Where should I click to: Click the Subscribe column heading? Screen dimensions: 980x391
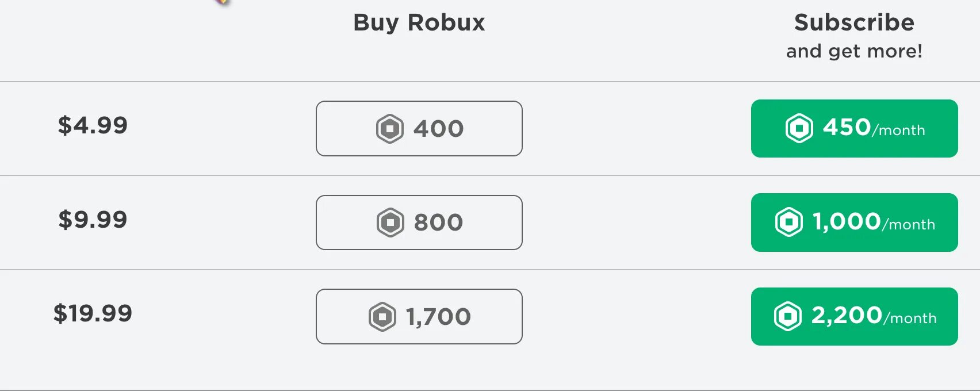(854, 22)
